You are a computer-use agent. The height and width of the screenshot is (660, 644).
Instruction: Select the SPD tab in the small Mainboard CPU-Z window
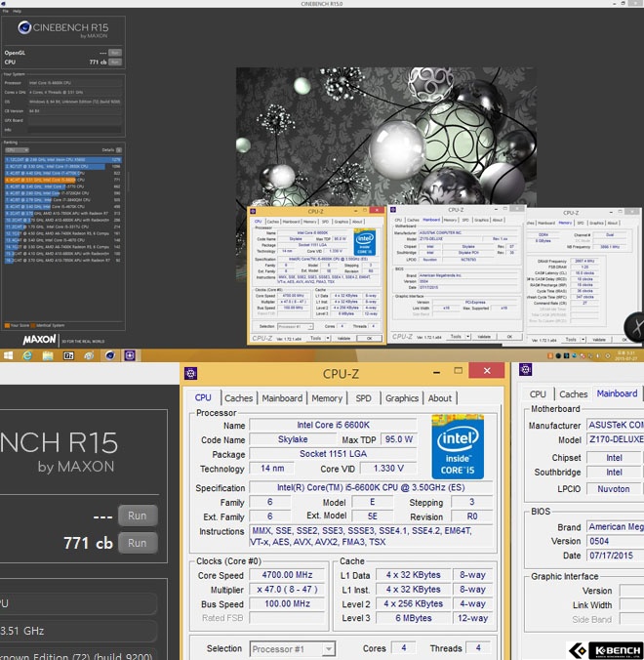point(465,220)
